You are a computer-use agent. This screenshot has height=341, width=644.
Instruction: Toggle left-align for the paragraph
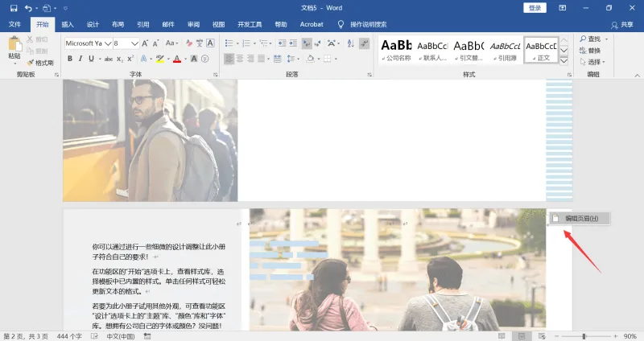point(229,59)
